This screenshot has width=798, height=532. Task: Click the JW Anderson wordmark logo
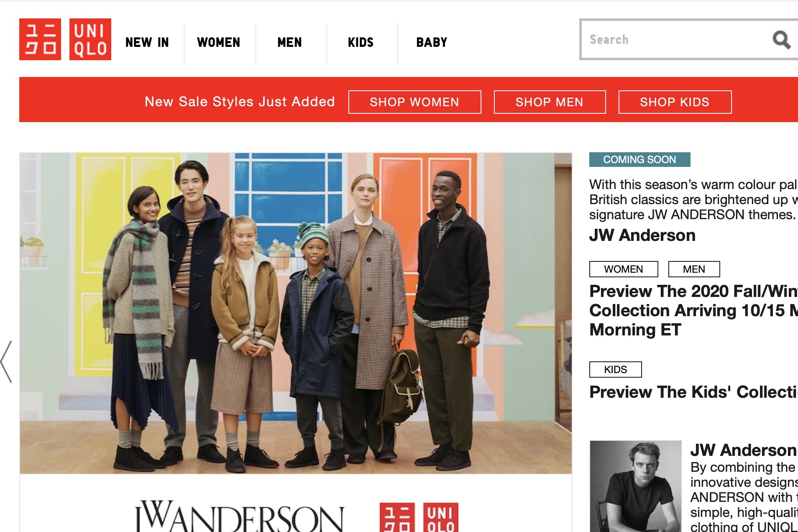coord(239,517)
